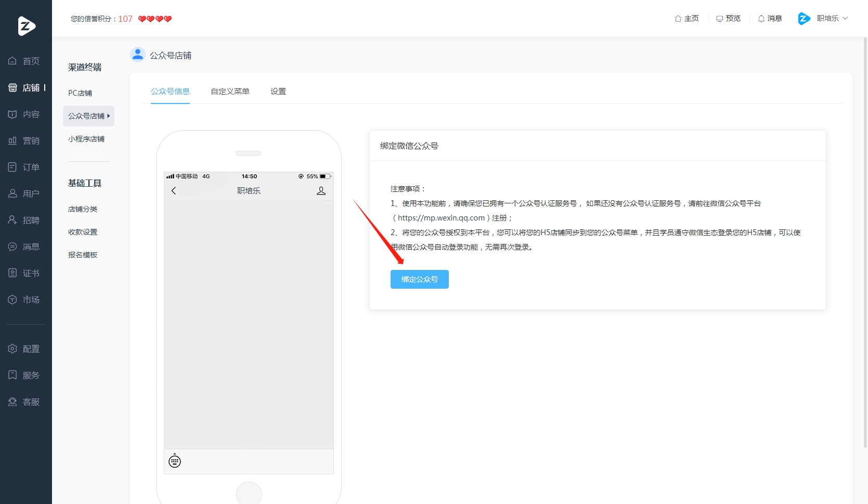Open 店铺分类 under 基础工具
Screen dimensions: 868x504
pyautogui.click(x=83, y=209)
